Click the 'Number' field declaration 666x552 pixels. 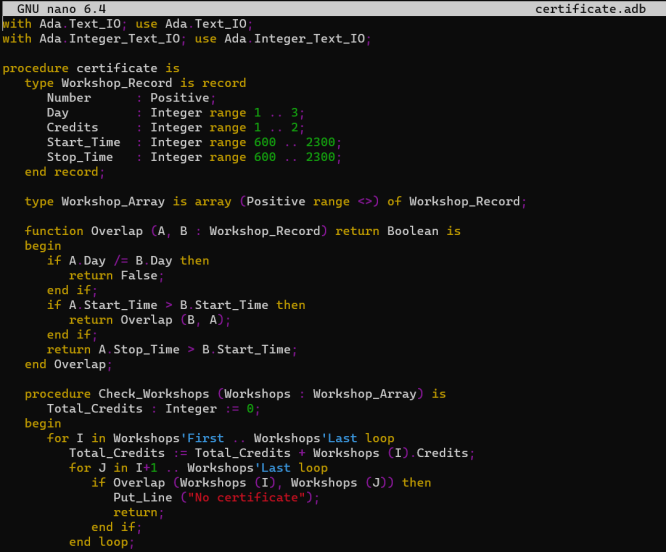(x=131, y=98)
